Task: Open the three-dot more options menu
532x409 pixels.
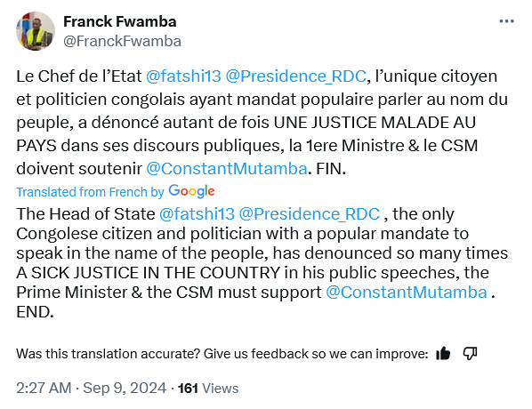Action: click(x=506, y=21)
